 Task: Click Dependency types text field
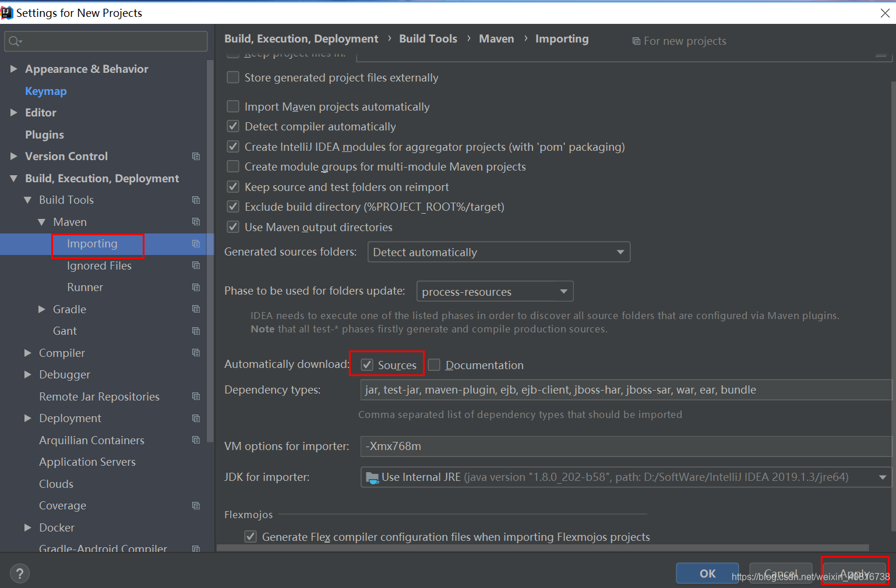(626, 389)
